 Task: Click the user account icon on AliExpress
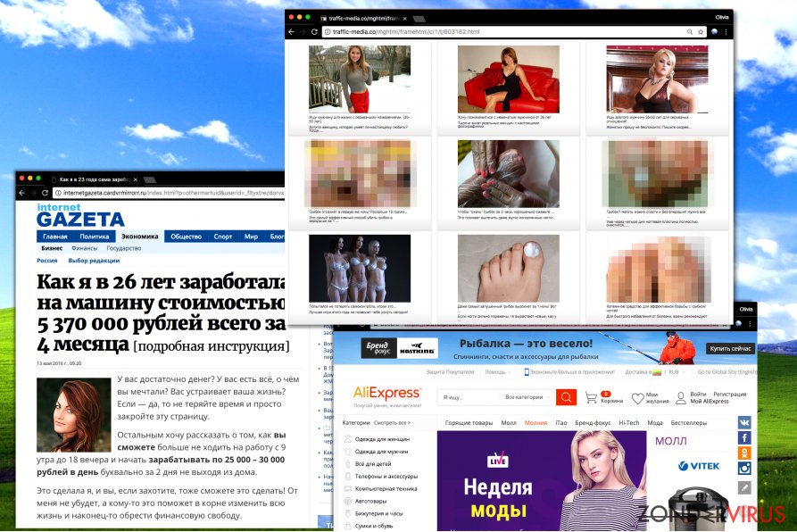681,398
